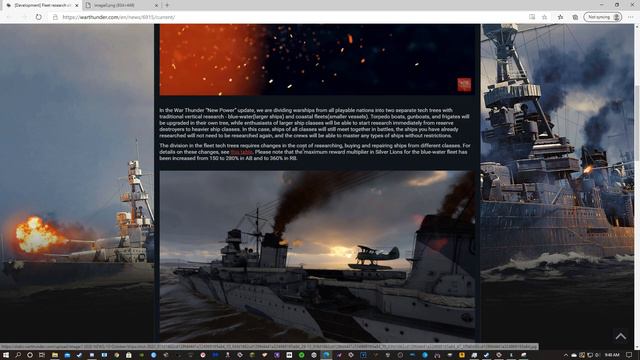640x360 pixels.
Task: Click the scroll-to-top chevron arrow
Action: tap(621, 336)
